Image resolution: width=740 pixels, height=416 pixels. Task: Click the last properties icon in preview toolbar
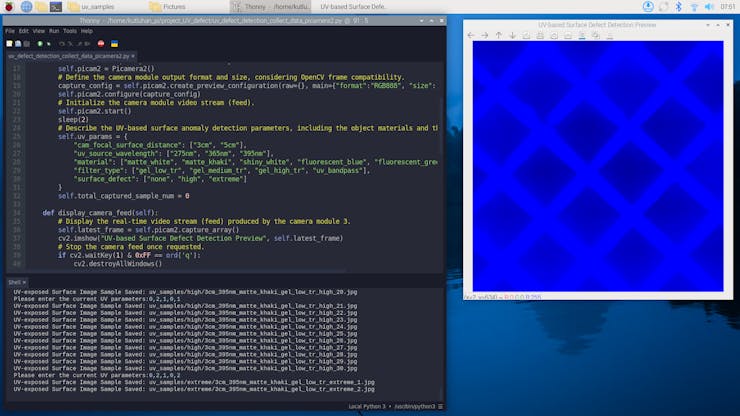[x=610, y=35]
